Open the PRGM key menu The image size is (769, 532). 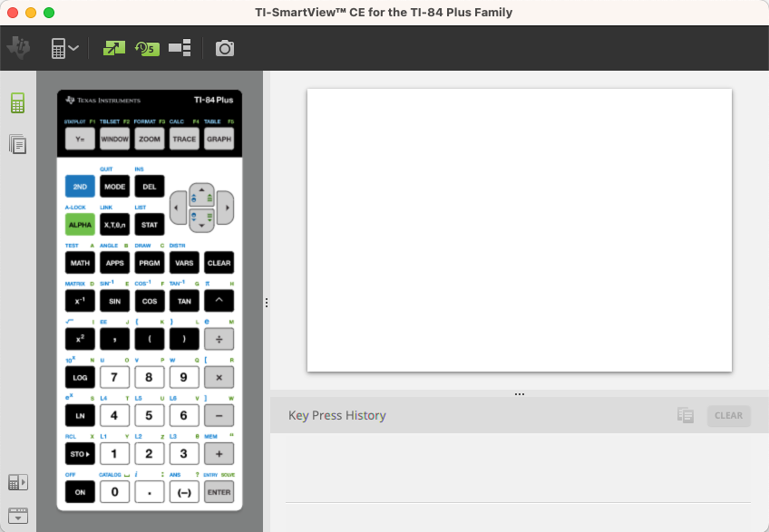pos(150,263)
